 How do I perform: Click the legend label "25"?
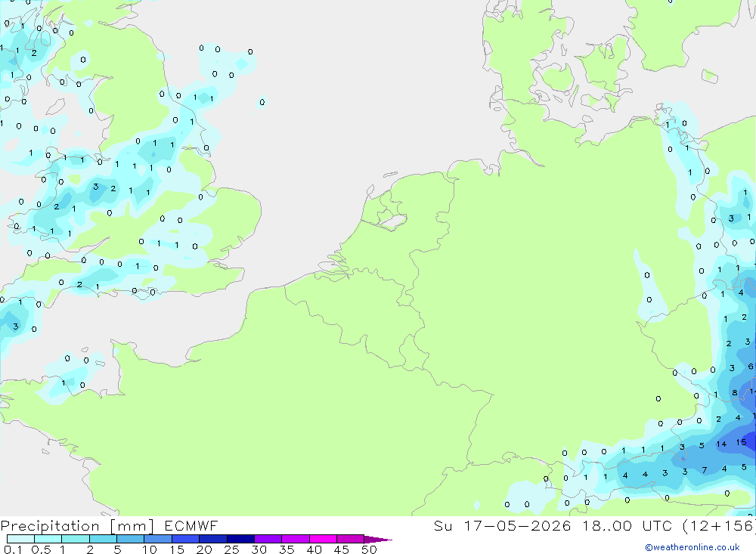(x=231, y=549)
